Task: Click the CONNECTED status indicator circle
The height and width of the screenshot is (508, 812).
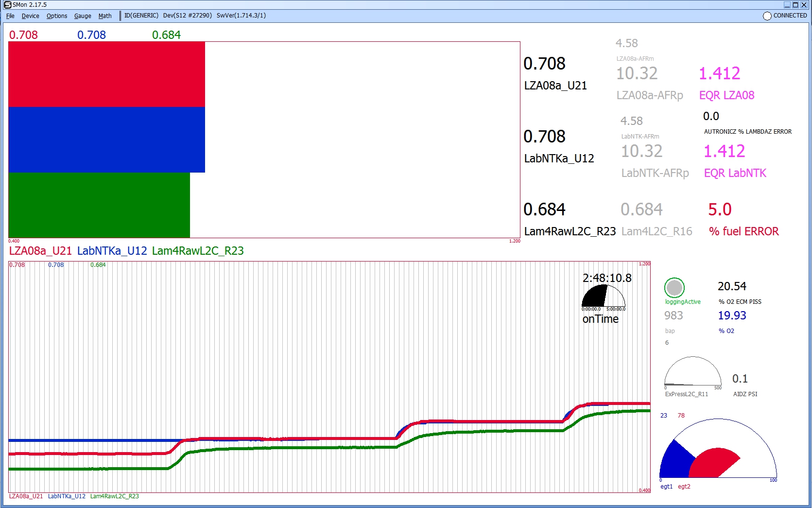Action: [x=767, y=16]
